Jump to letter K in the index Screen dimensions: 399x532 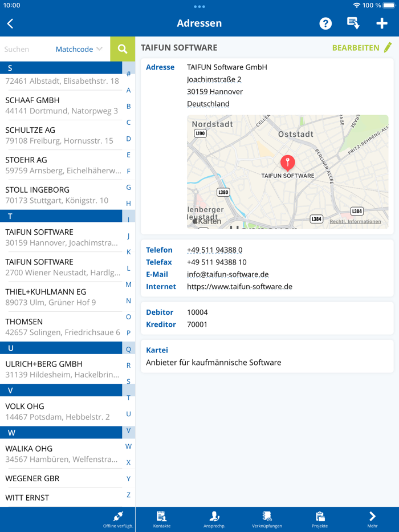pos(129,252)
